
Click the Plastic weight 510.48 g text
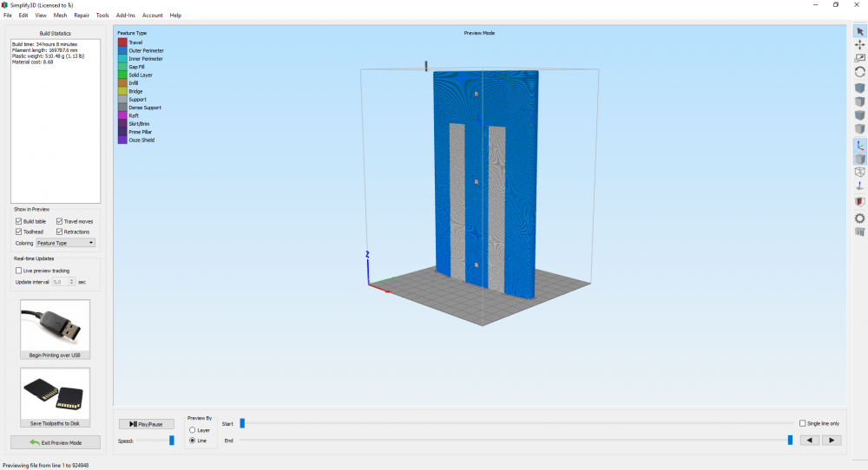48,55
